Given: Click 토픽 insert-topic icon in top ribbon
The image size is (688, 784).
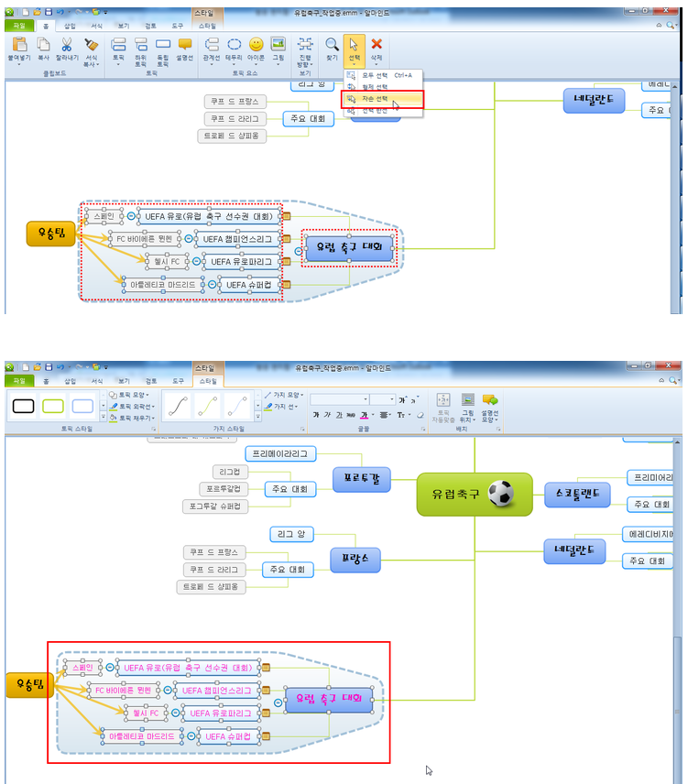Looking at the screenshot, I should pyautogui.click(x=118, y=45).
